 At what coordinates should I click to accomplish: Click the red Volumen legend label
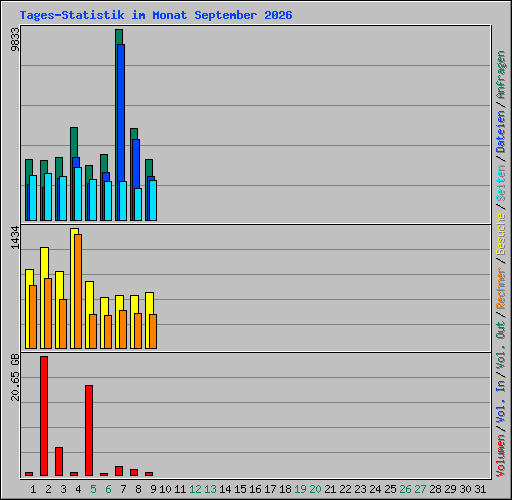[x=501, y=456]
